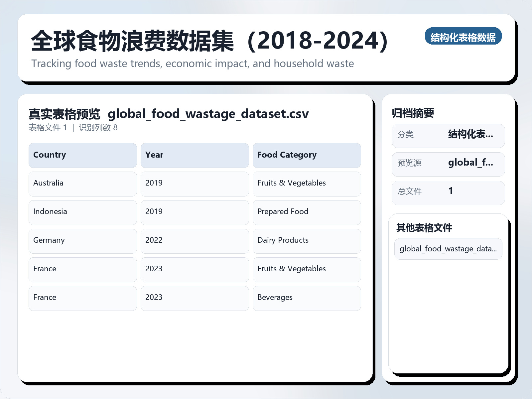Click the Prepared Food category cell
This screenshot has width=532, height=399.
(283, 212)
